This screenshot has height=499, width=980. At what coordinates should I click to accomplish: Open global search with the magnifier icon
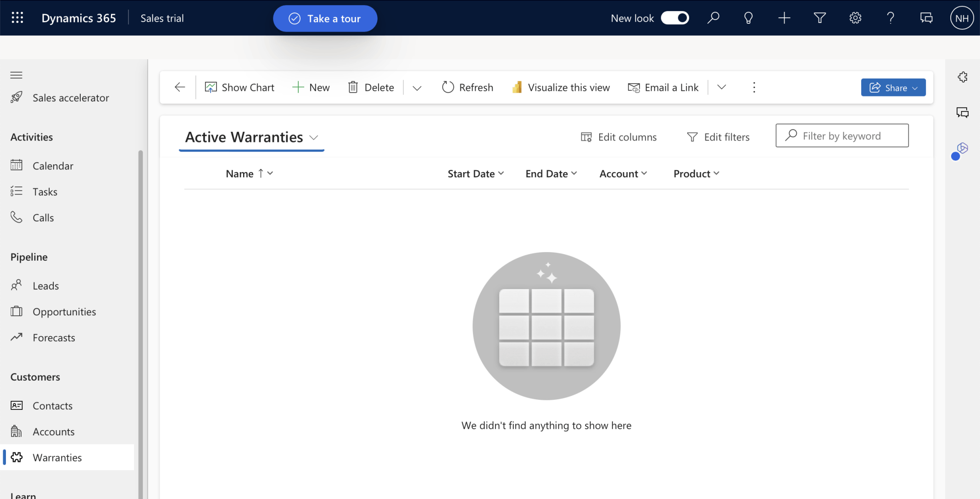click(x=714, y=18)
